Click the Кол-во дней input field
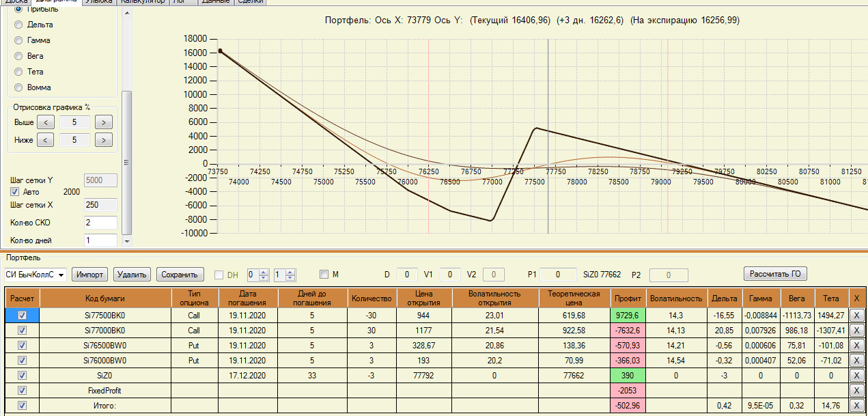Screen dimensions: 868x416 (100, 240)
